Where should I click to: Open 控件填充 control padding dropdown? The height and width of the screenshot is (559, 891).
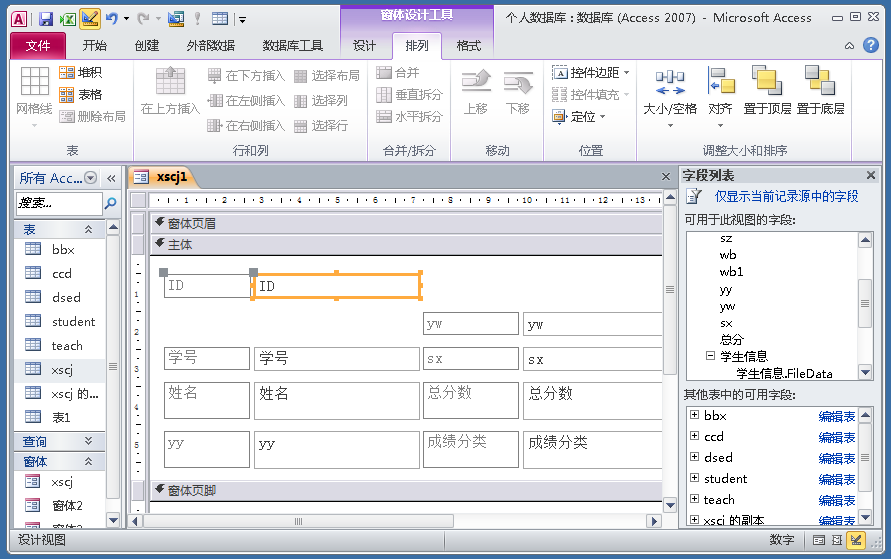590,94
